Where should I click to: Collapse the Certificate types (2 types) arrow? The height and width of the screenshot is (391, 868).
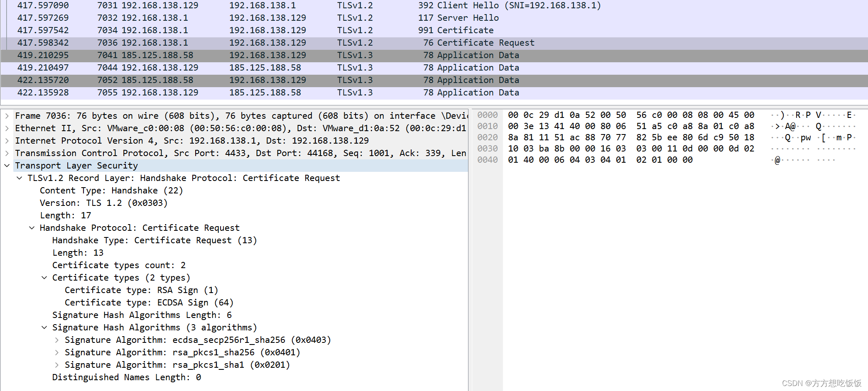(44, 278)
